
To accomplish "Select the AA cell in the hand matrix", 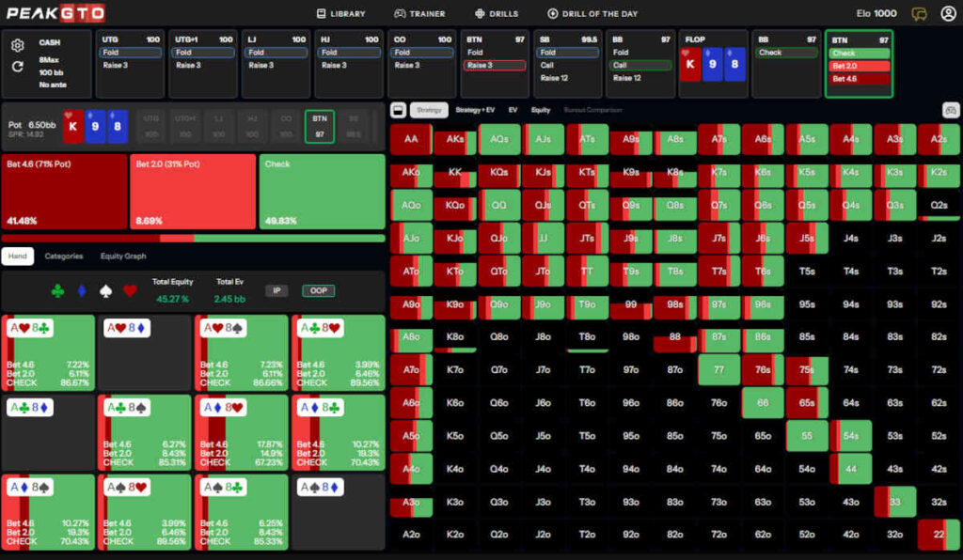I will [x=410, y=139].
